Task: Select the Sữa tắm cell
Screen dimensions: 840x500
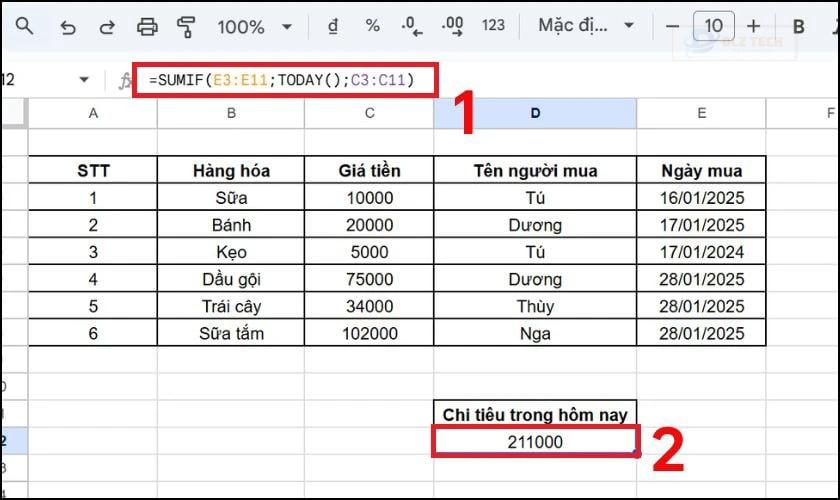Action: coord(231,333)
